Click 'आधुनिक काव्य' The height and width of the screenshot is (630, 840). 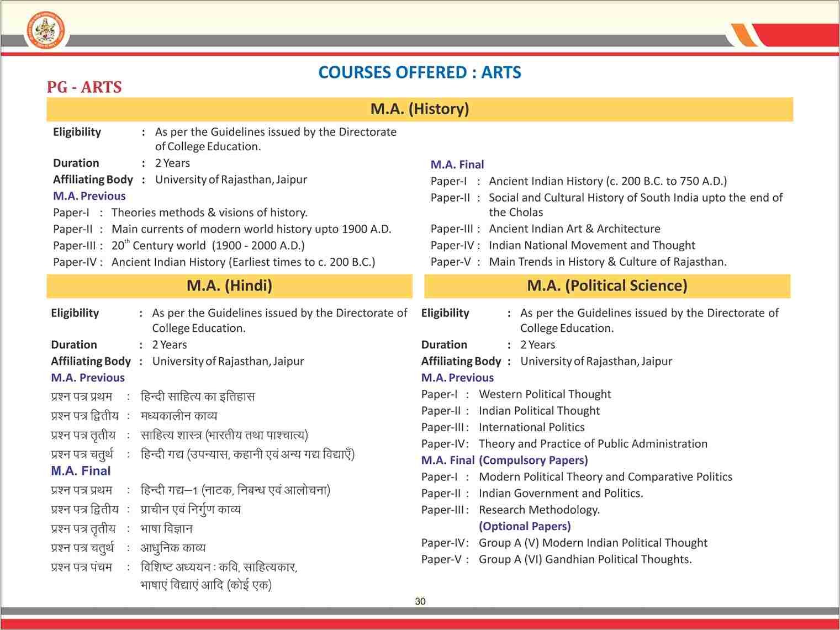(173, 548)
